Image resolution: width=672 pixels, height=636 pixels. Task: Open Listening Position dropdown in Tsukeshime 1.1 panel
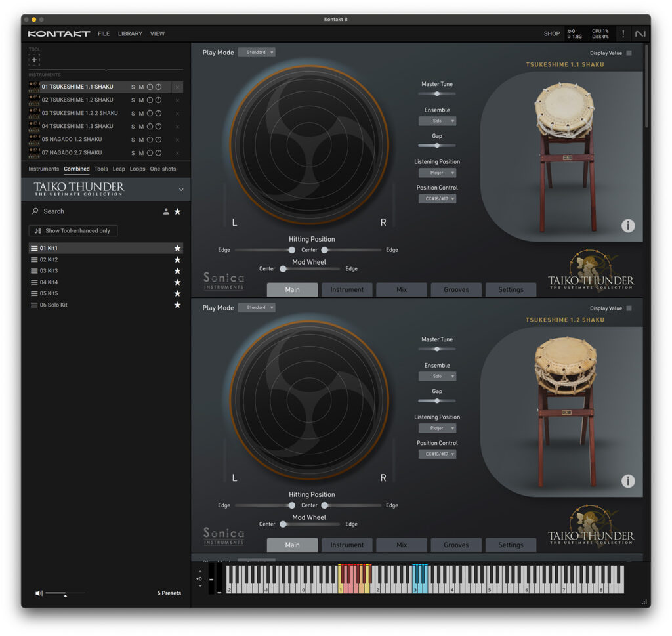[x=437, y=173]
